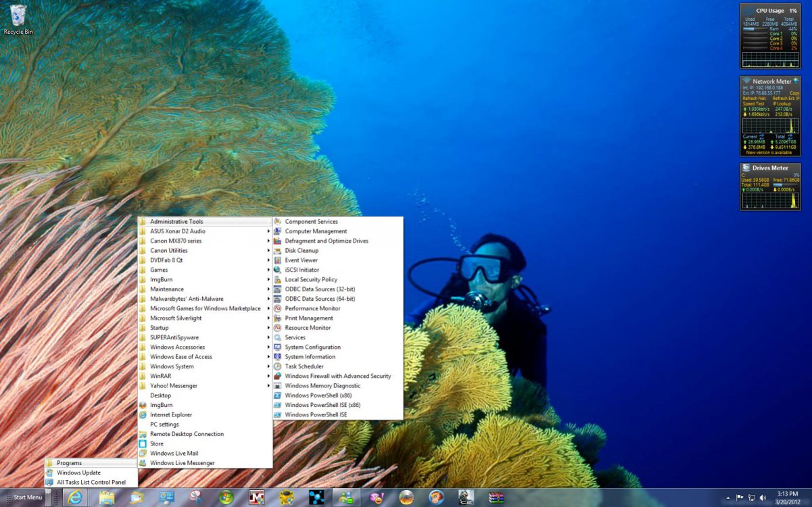812x507 pixels.
Task: Launch Windows PowerShell ISE (x86)
Action: [x=337, y=405]
